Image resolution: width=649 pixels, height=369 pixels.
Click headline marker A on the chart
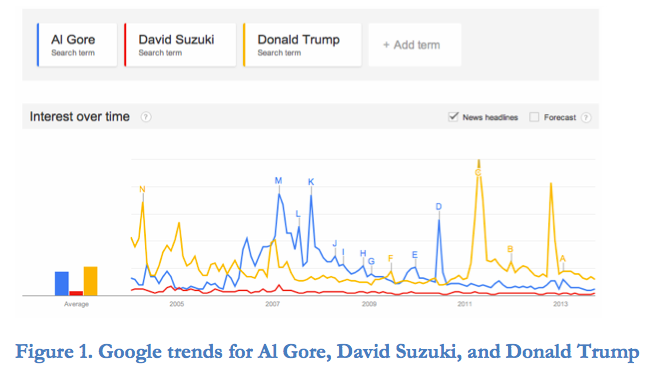click(562, 259)
